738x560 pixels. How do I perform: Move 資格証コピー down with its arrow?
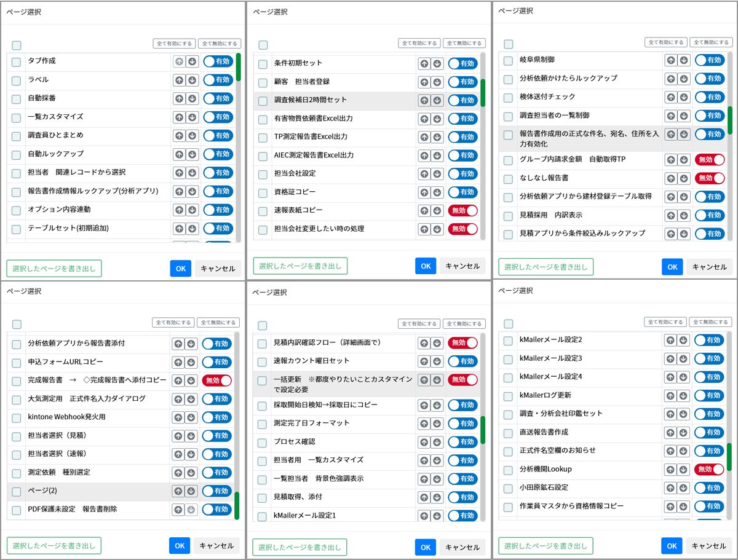437,192
